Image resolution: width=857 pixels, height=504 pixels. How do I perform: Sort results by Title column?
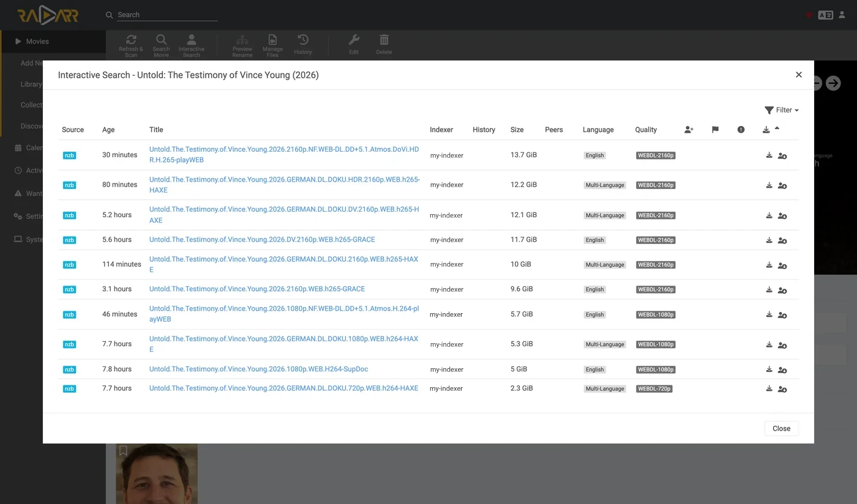pyautogui.click(x=156, y=130)
